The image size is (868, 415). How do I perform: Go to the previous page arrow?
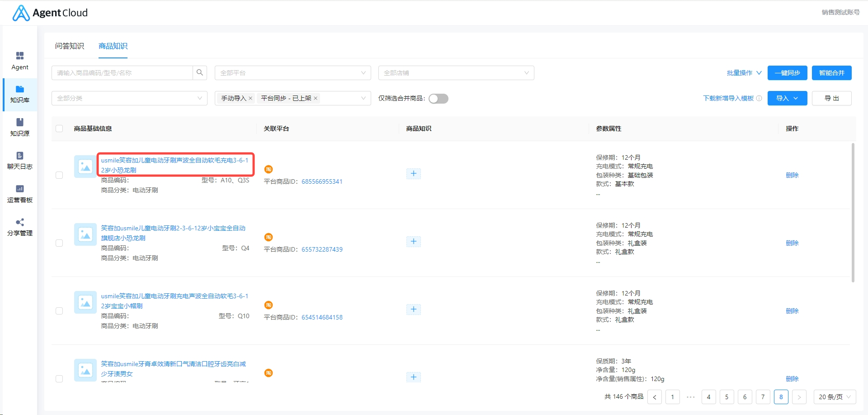point(654,397)
